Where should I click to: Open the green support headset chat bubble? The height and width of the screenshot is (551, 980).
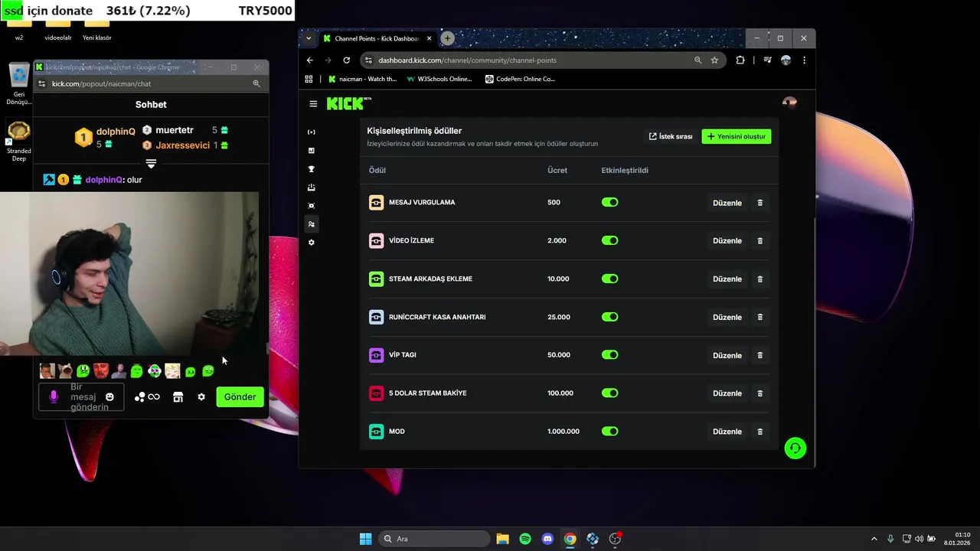(x=795, y=448)
